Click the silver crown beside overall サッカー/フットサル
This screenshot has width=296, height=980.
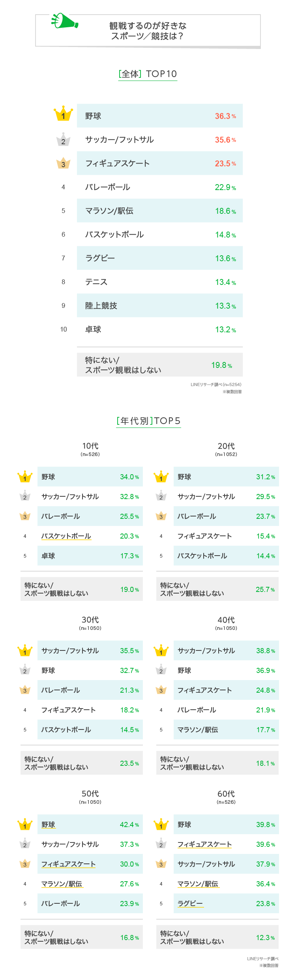(63, 139)
